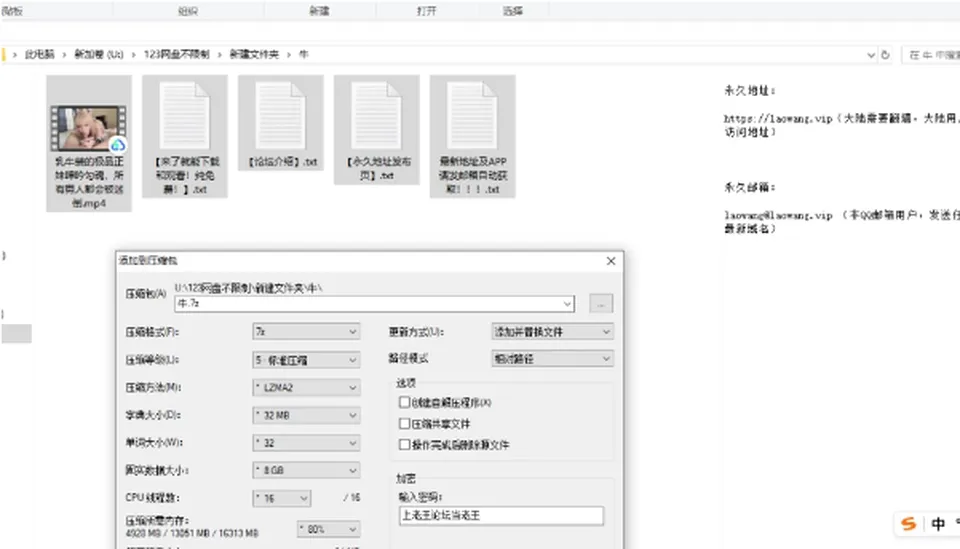Open the 压缩等级 标准压缩 dropdown

tap(306, 360)
